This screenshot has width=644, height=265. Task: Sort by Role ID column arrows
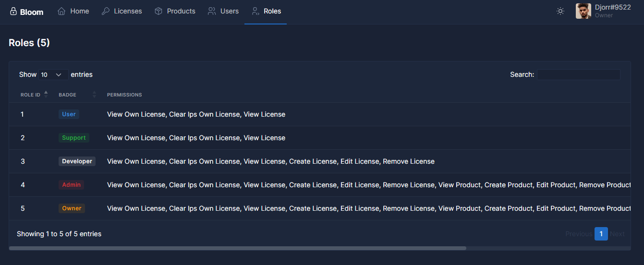(46, 95)
